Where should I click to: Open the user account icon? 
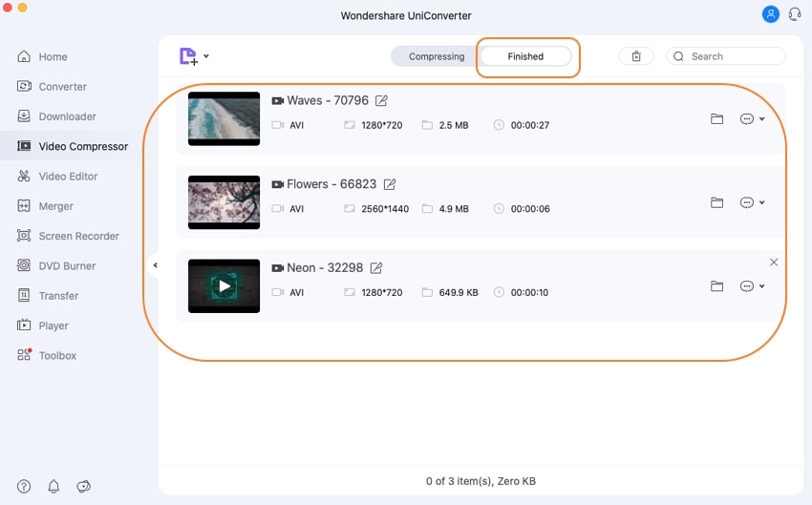(771, 14)
